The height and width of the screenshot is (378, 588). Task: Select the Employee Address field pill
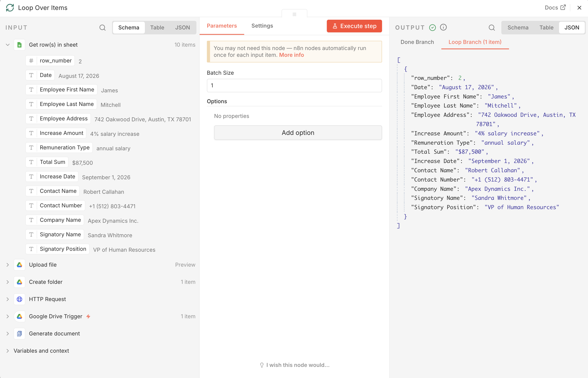(x=58, y=119)
